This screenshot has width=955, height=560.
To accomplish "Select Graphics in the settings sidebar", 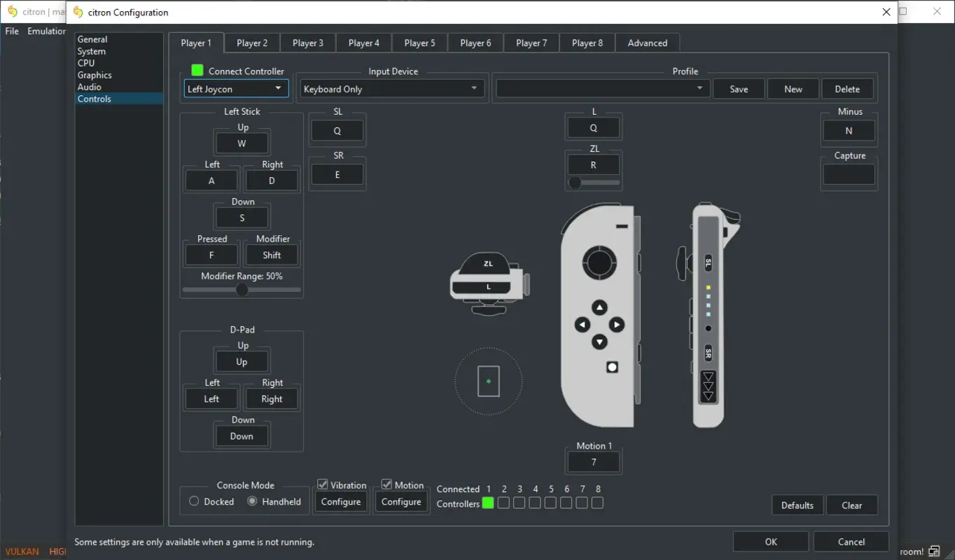I will (95, 75).
